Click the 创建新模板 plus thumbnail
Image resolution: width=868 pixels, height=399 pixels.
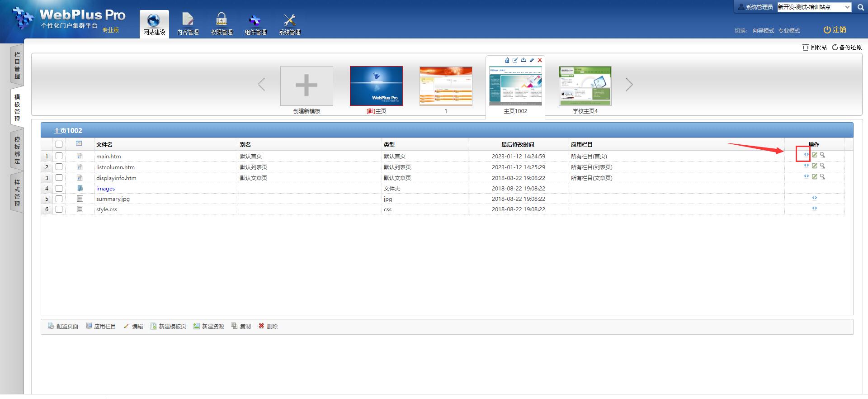pos(307,86)
